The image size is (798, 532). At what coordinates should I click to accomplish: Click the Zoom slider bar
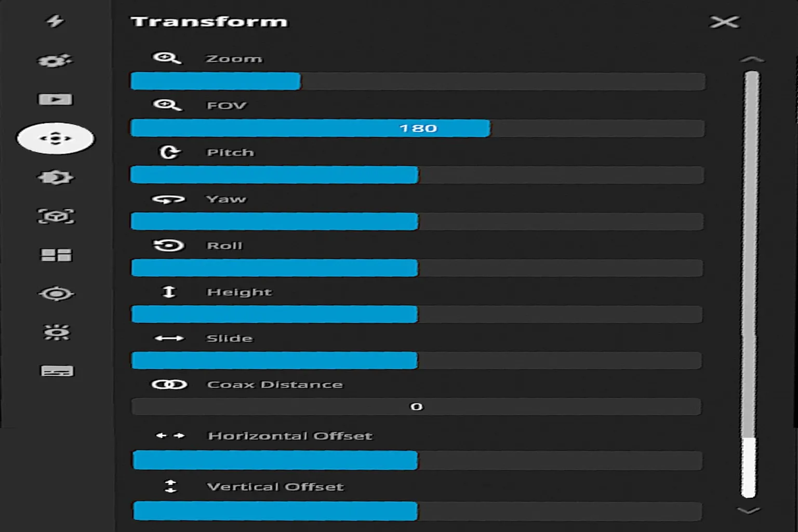pos(418,82)
